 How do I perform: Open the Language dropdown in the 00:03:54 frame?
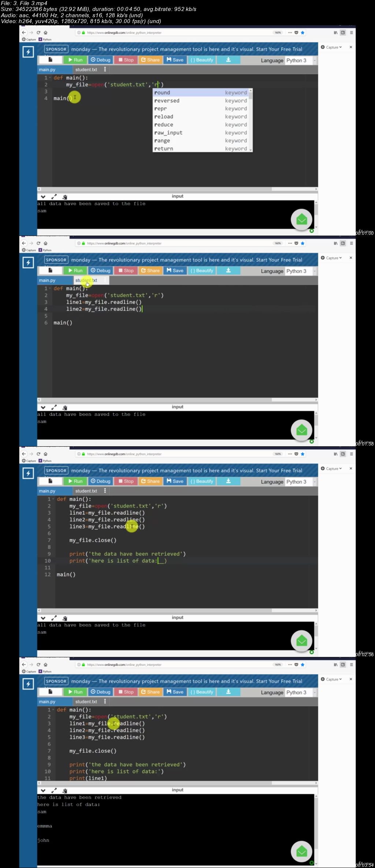pyautogui.click(x=300, y=692)
